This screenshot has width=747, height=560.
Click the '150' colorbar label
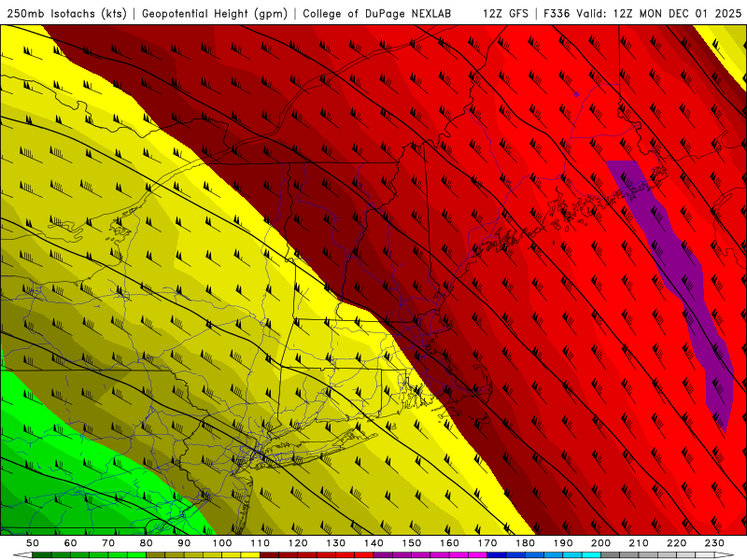tap(412, 543)
